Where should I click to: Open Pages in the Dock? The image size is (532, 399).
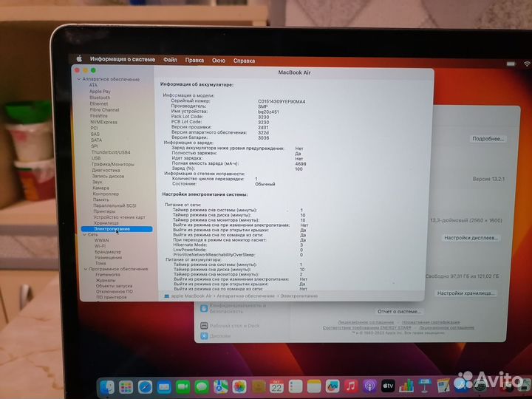tap(443, 386)
